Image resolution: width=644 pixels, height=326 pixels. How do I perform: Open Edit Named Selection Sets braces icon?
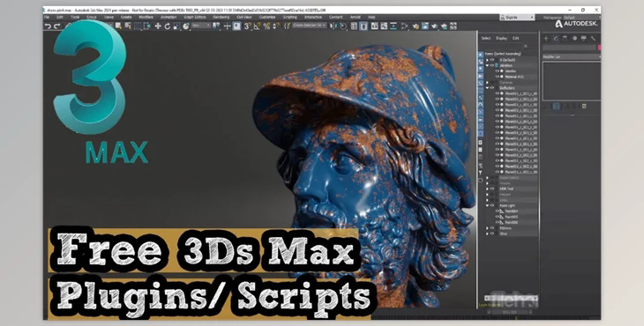pyautogui.click(x=286, y=26)
